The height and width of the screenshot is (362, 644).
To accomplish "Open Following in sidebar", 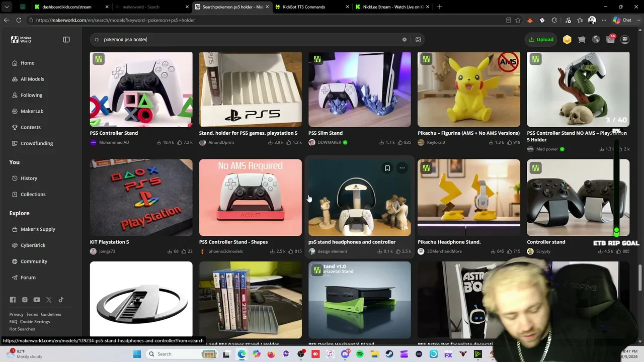I will [x=31, y=95].
